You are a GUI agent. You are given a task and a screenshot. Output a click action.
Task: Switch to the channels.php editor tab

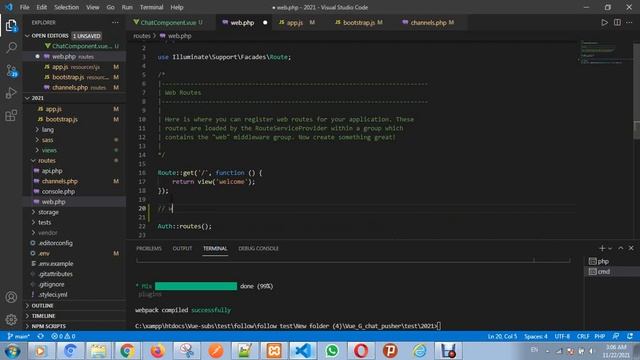tap(428, 22)
